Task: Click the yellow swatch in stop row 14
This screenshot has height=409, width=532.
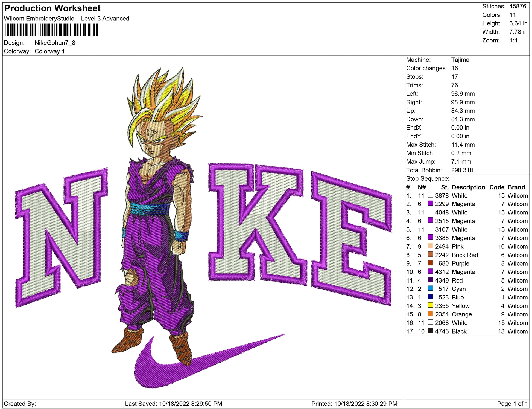Action: tap(430, 305)
